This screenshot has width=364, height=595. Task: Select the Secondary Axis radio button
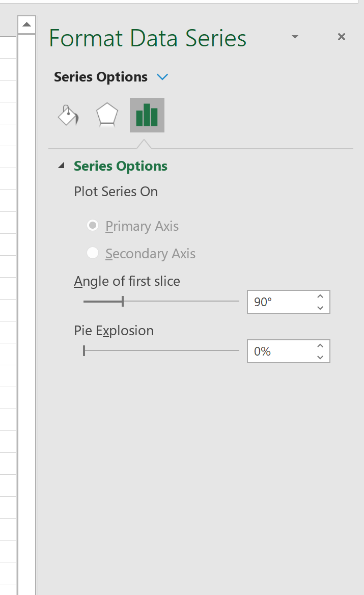pos(92,253)
